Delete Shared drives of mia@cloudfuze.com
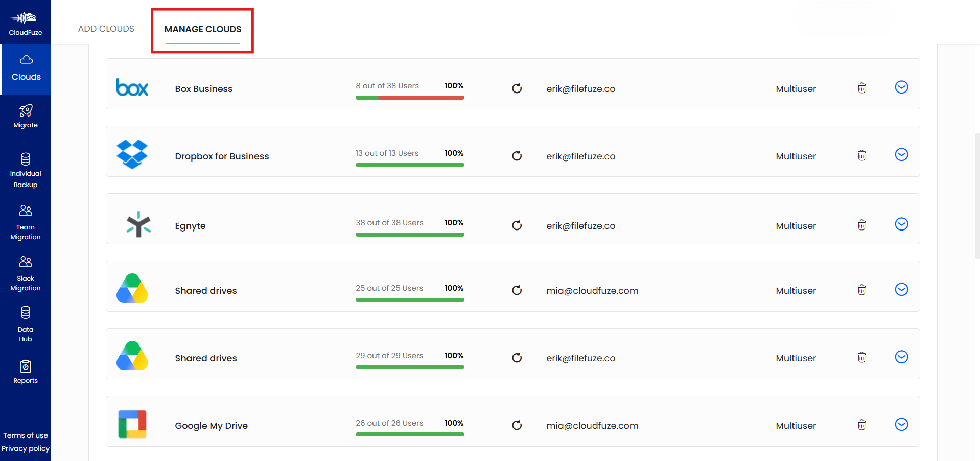 [861, 290]
